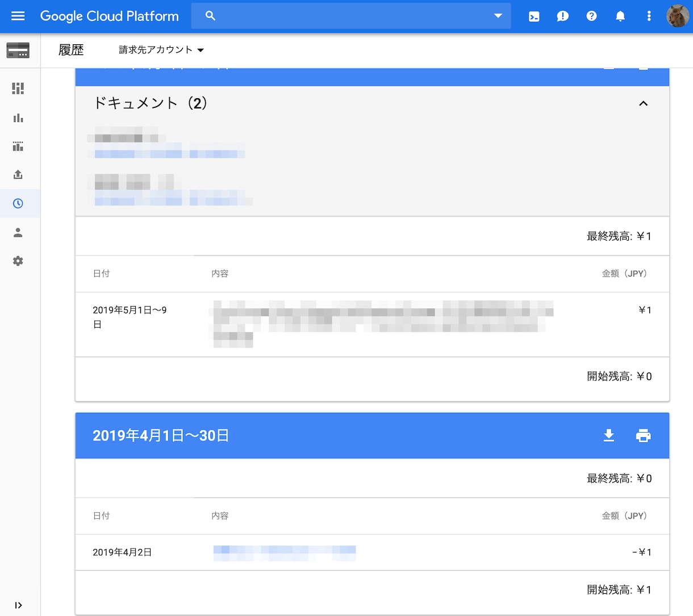Screen dimensions: 693x616
Task: Click the ¥1 amount in May row
Action: (x=645, y=310)
